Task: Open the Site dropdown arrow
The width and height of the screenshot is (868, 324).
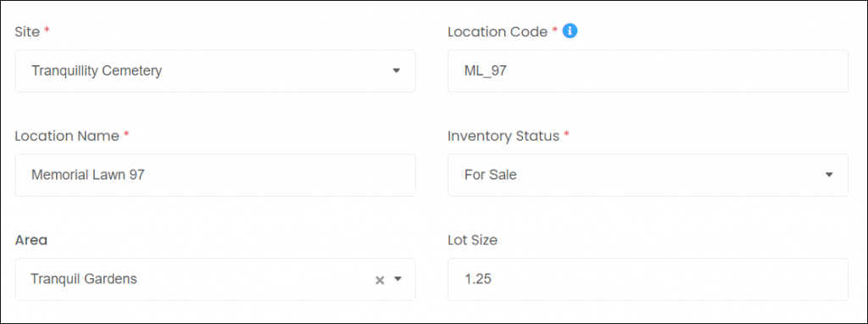Action: pyautogui.click(x=397, y=71)
